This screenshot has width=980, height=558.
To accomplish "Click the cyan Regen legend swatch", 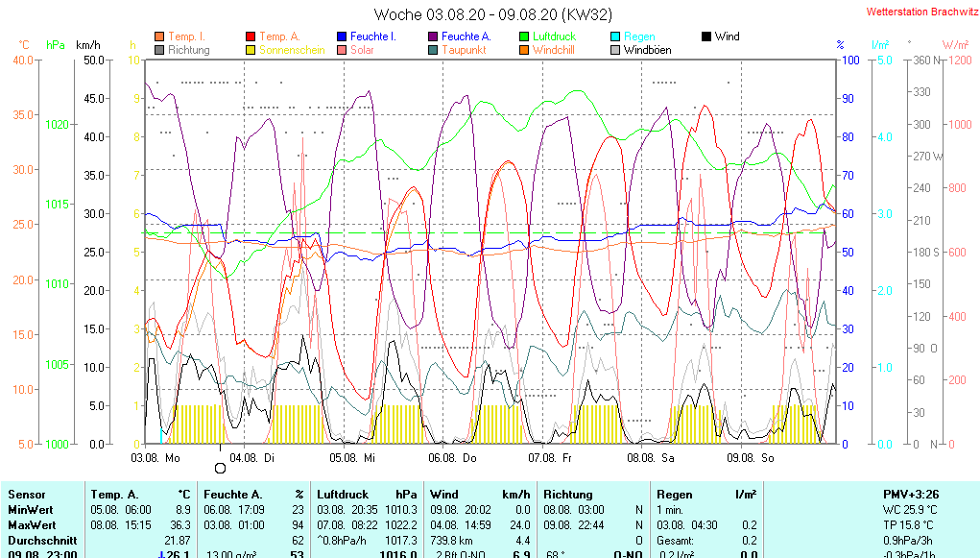I will coord(616,36).
